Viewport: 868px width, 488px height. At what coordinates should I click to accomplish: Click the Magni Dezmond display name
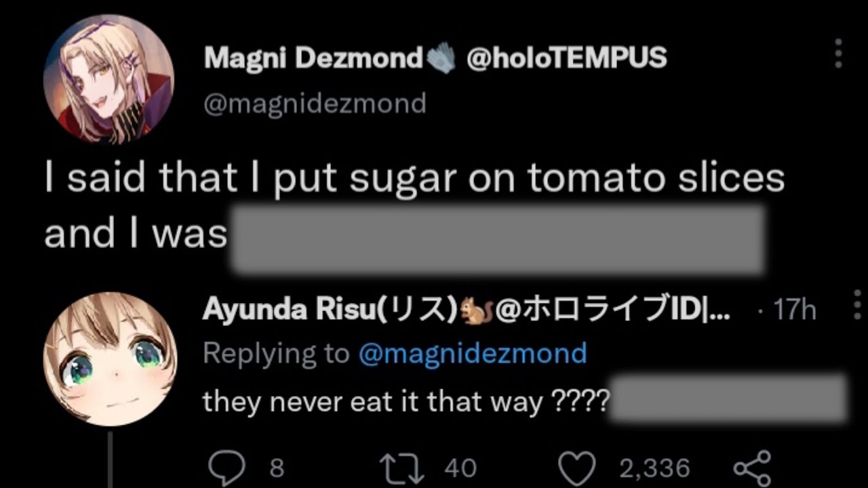(313, 59)
